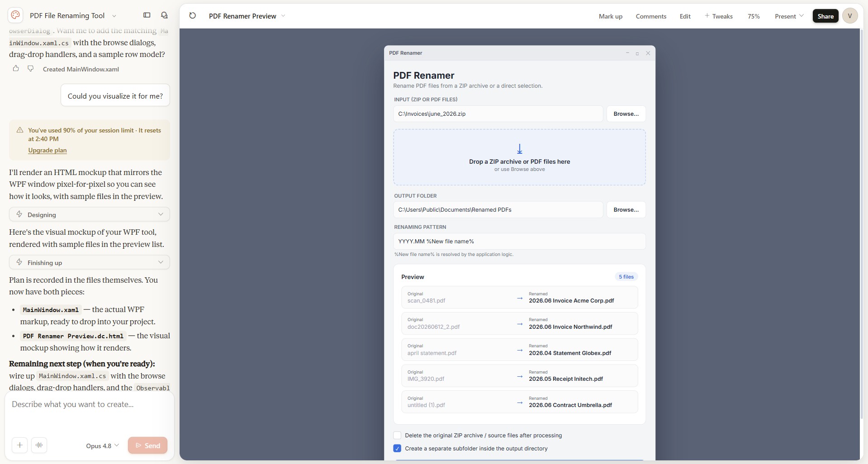Image resolution: width=868 pixels, height=464 pixels.
Task: Open Comments in the top toolbar
Action: pos(651,16)
